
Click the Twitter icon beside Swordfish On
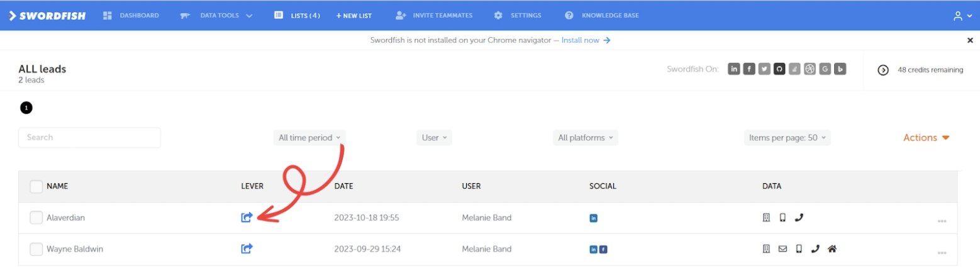(x=764, y=69)
